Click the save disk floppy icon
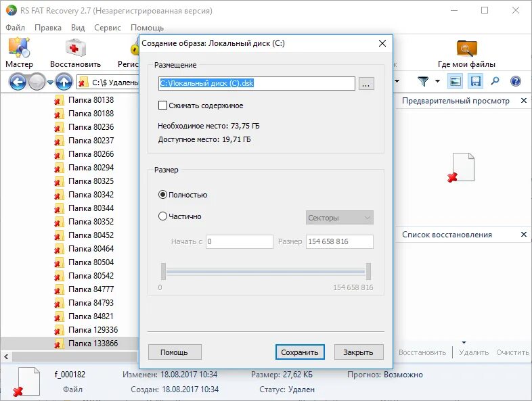532x401 pixels. [x=475, y=81]
